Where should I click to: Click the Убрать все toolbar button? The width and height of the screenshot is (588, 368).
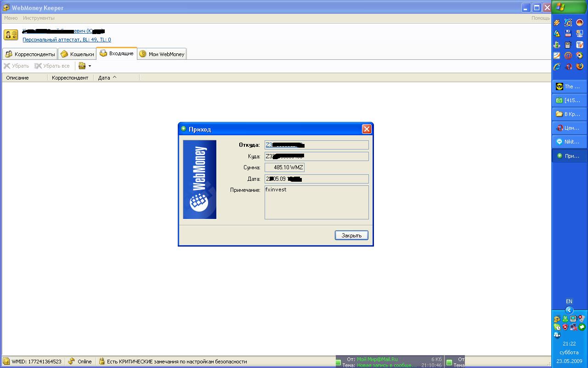pyautogui.click(x=52, y=66)
